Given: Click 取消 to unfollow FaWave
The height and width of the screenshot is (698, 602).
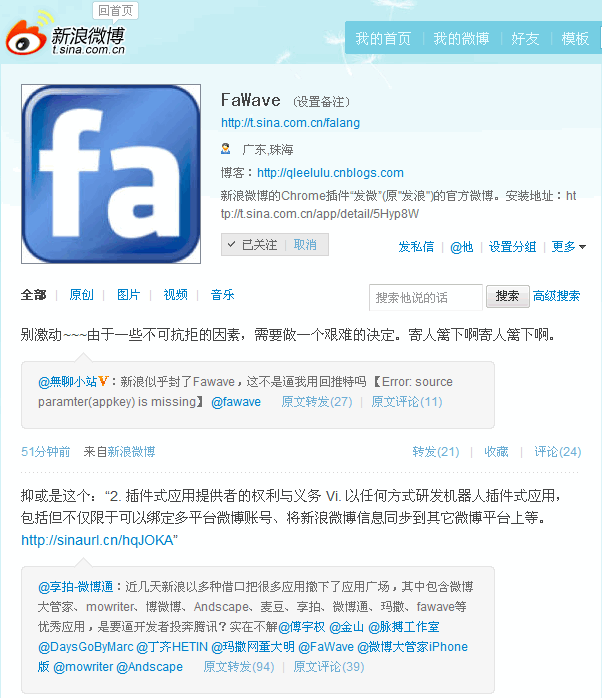Looking at the screenshot, I should pos(305,245).
